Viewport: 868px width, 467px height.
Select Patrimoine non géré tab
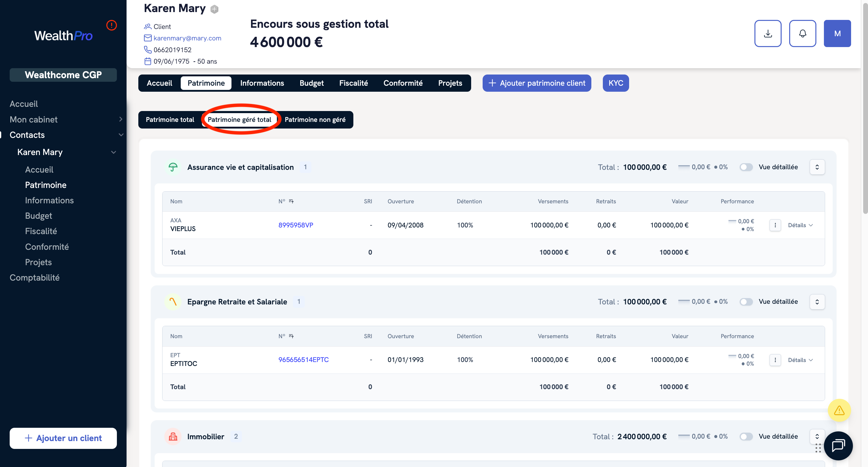315,119
